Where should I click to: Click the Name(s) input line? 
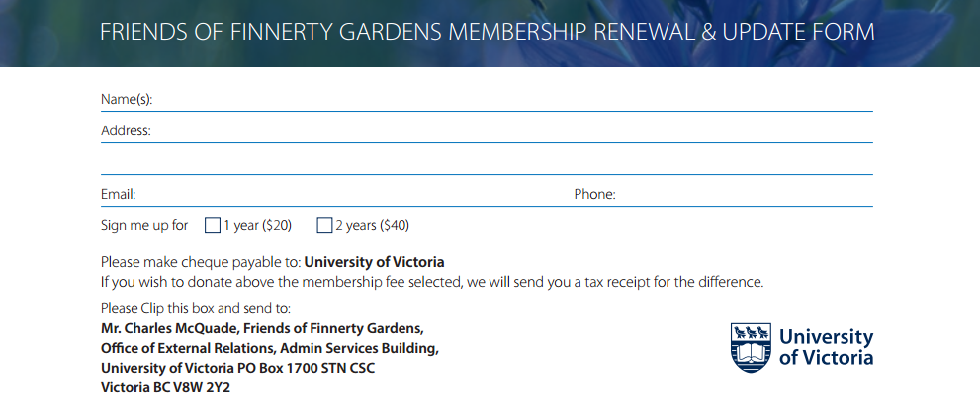coord(512,100)
